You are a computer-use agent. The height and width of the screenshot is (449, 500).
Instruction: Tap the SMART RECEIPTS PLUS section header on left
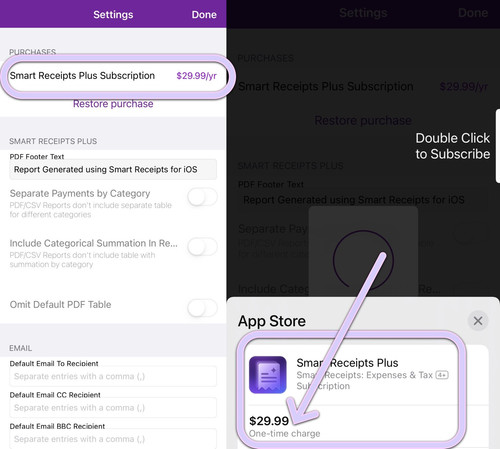coord(53,141)
